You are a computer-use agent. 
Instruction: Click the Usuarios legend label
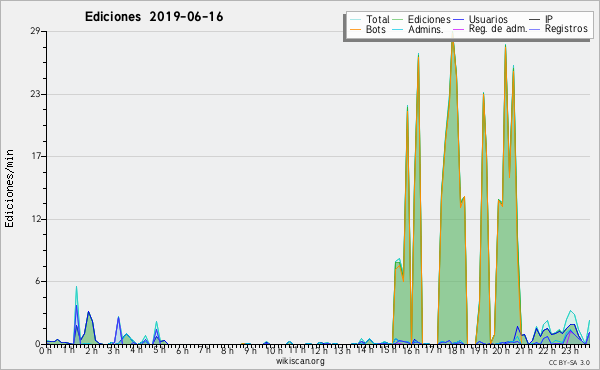pos(488,19)
